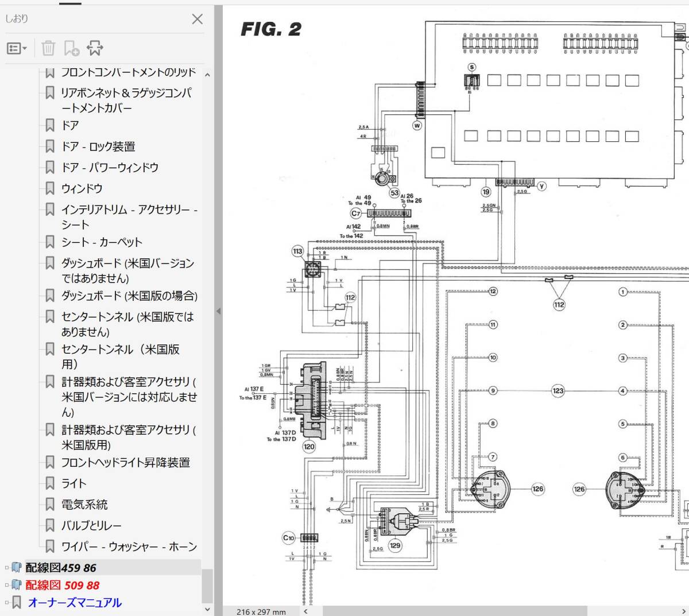
Task: Click bookmark icon beside シート - カーペット
Action: click(50, 242)
